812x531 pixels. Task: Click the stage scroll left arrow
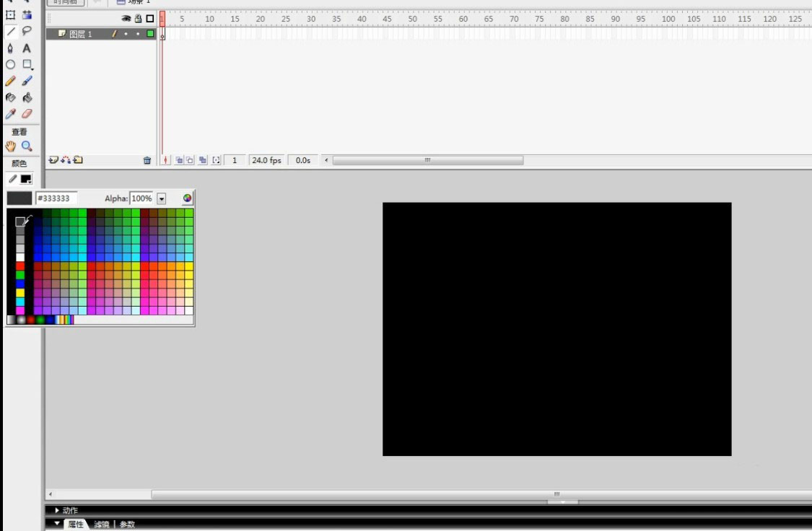point(51,494)
